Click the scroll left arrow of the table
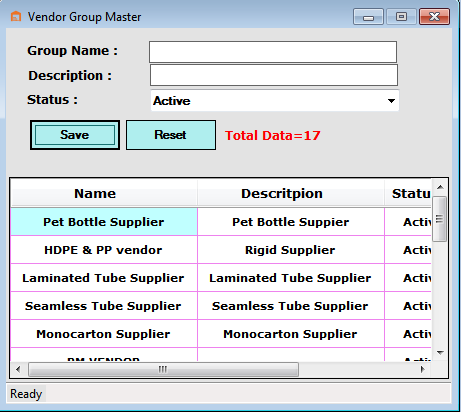This screenshot has width=461, height=412. 18,369
